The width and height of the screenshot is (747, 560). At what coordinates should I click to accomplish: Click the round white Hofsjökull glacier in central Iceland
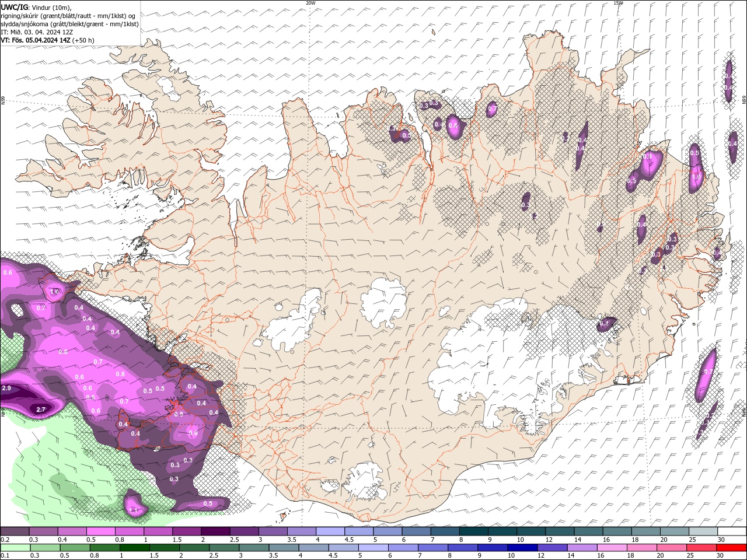383,302
